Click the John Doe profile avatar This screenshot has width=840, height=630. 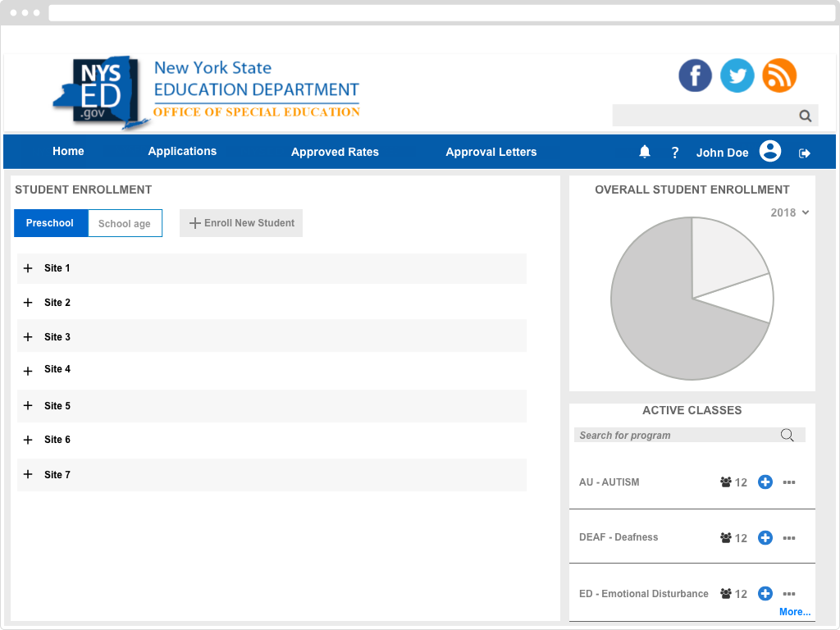tap(769, 152)
